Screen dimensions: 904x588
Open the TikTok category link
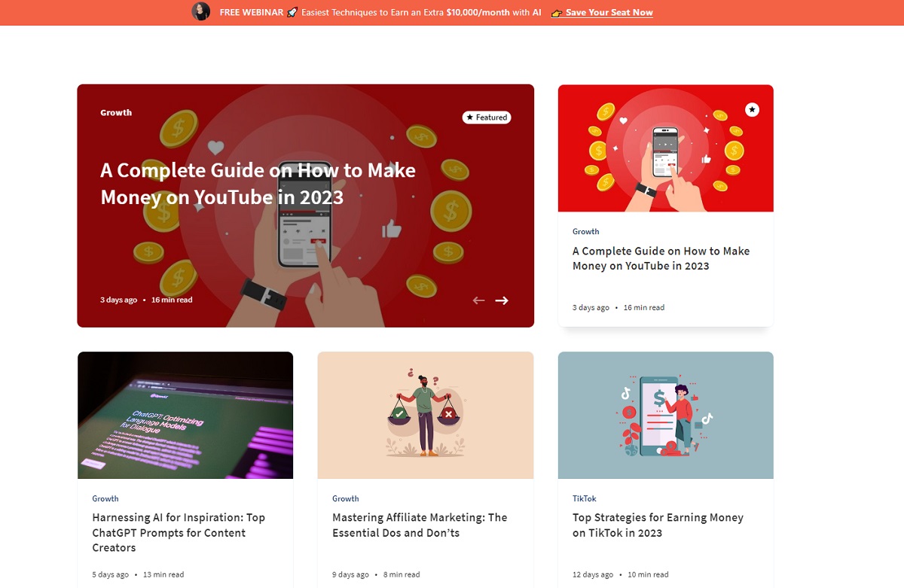coord(585,498)
